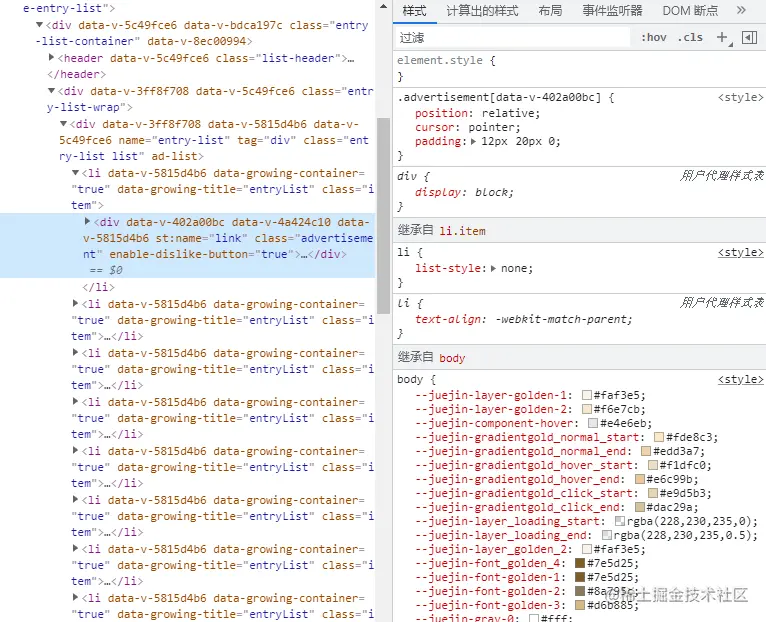Expand the list-header header node
Screen dimensions: 766x622
51,58
